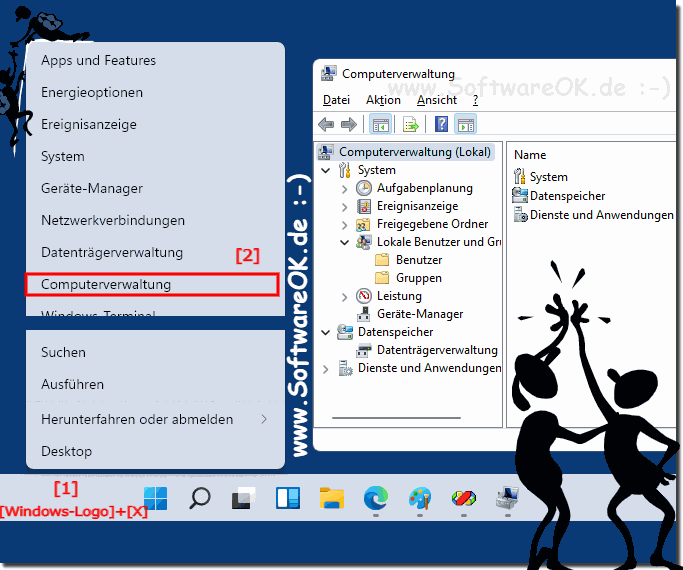The image size is (683, 570).
Task: Expand Freigegebene Ordner node
Action: click(x=345, y=225)
